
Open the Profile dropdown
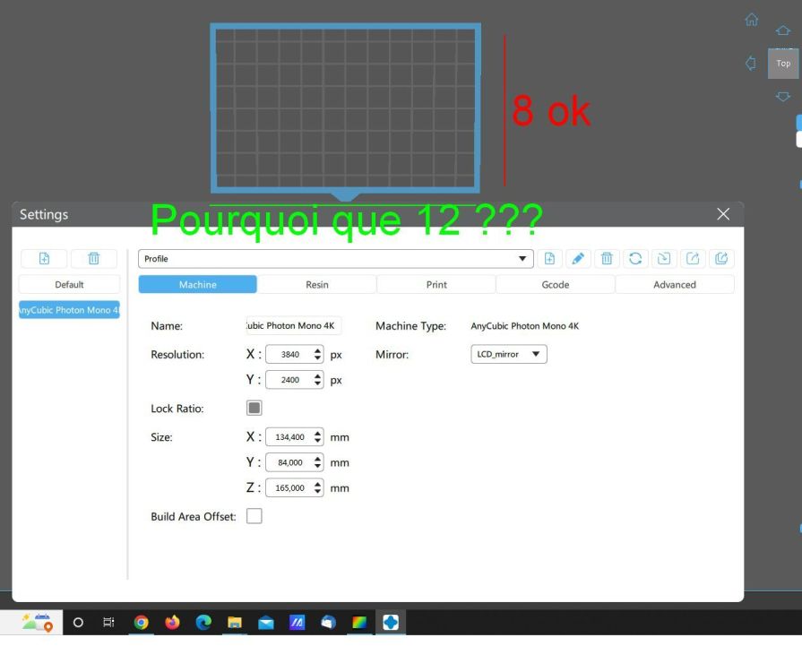click(335, 259)
